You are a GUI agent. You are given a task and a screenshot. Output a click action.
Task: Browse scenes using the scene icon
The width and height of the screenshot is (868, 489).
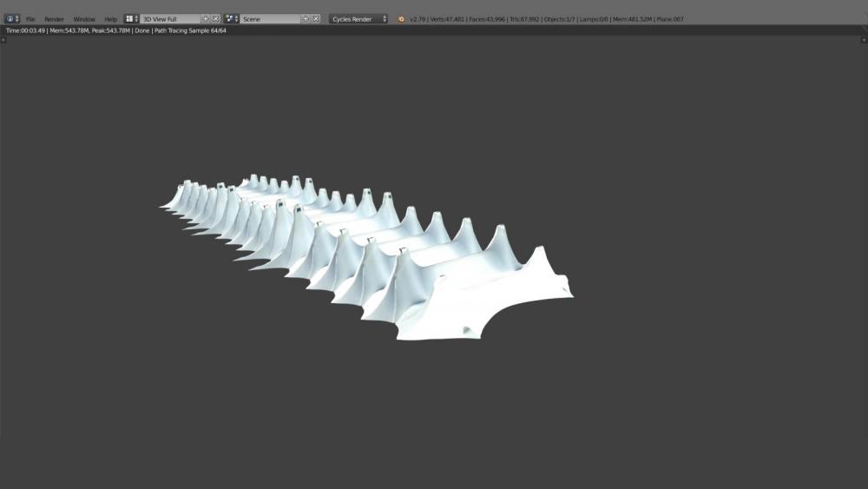tap(232, 18)
